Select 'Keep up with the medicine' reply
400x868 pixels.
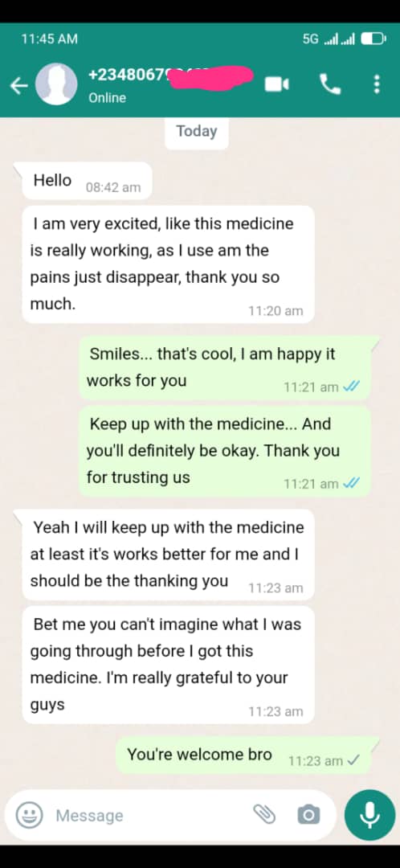(x=225, y=451)
